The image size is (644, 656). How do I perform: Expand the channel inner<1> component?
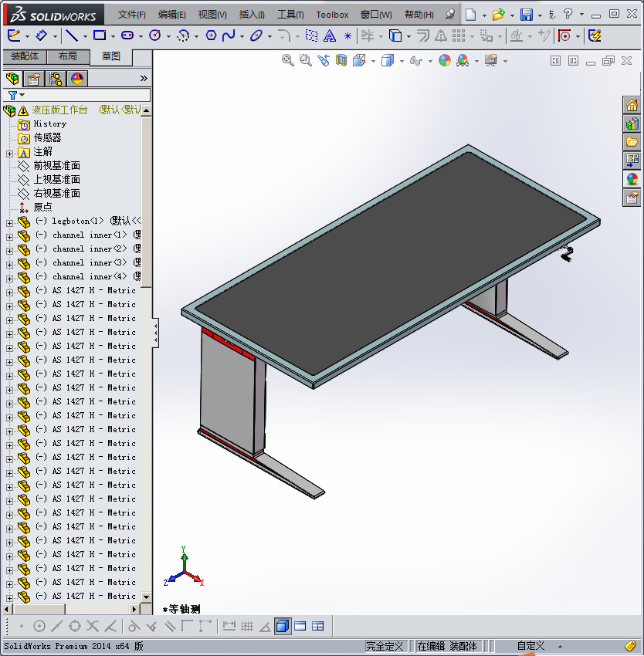pyautogui.click(x=9, y=237)
